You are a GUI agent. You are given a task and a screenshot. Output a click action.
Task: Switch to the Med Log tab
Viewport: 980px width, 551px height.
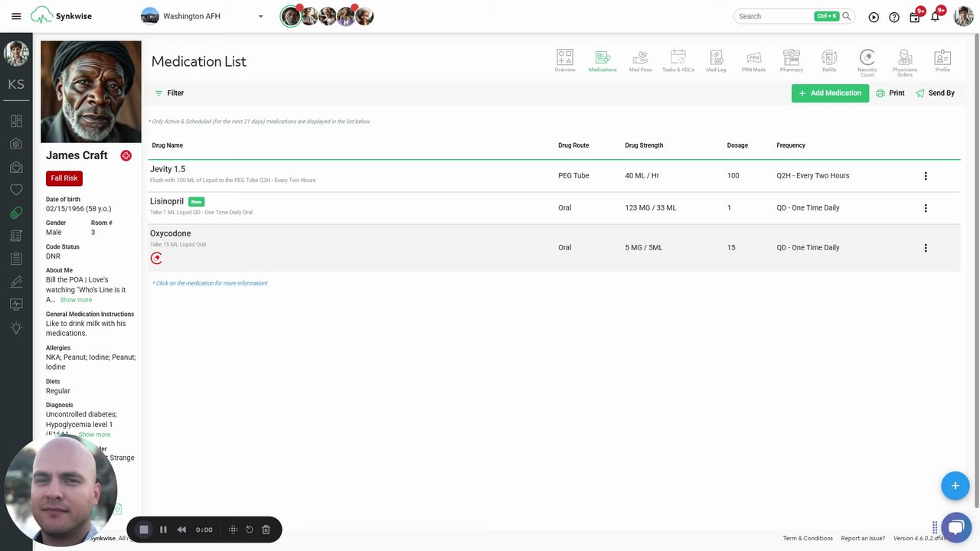[716, 61]
